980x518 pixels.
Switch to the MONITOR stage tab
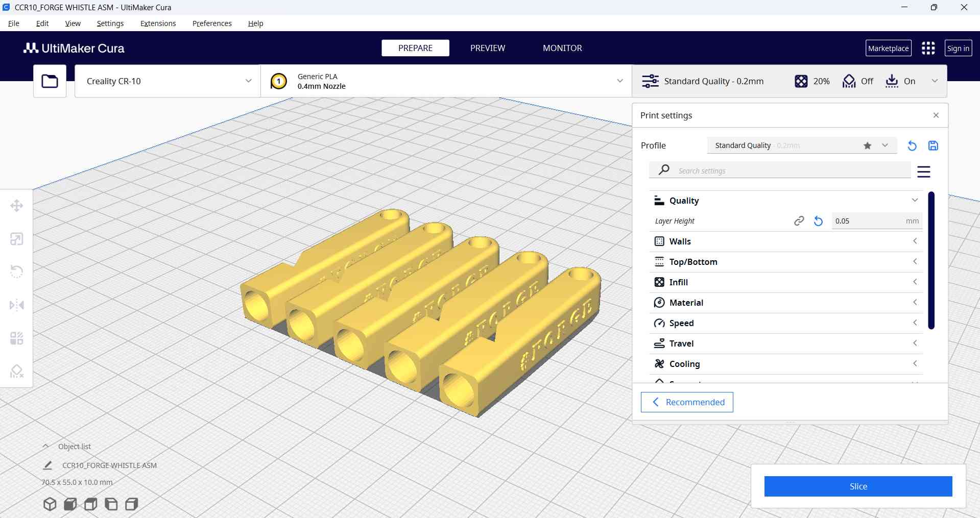coord(562,48)
